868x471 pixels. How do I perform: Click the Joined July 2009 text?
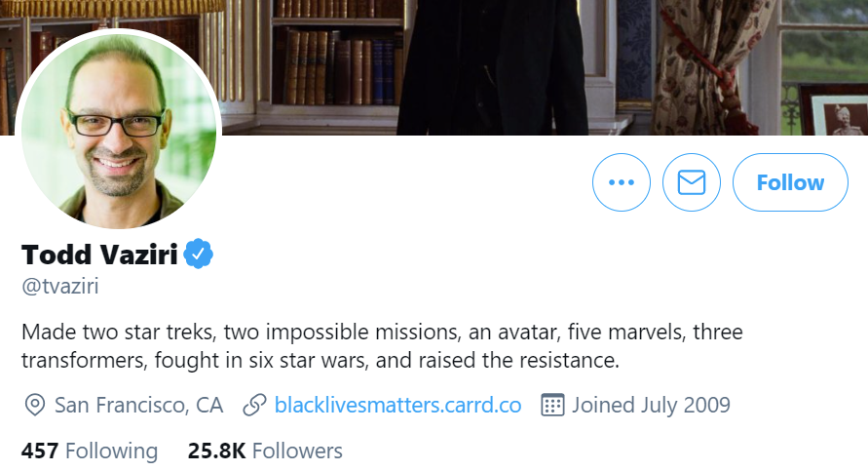click(x=651, y=405)
